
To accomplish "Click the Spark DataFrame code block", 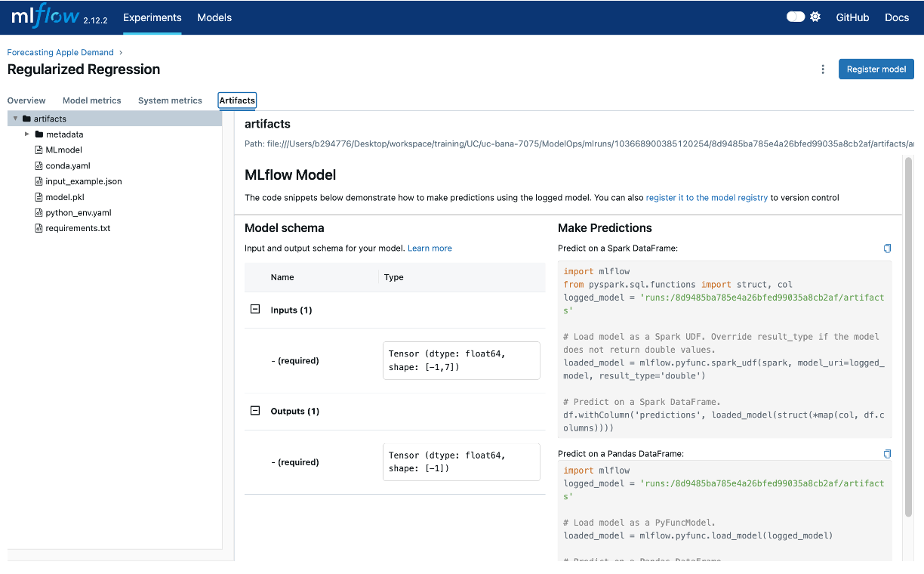I will click(x=725, y=349).
